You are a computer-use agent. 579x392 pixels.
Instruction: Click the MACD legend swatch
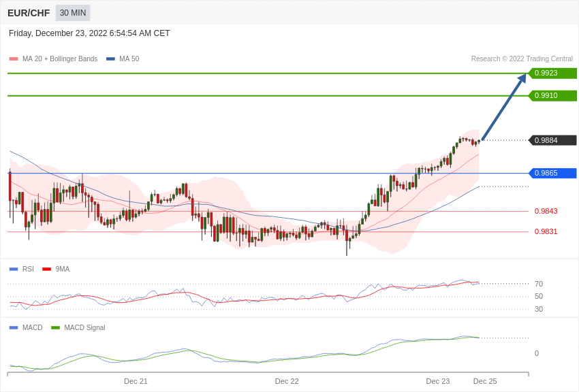coord(14,328)
